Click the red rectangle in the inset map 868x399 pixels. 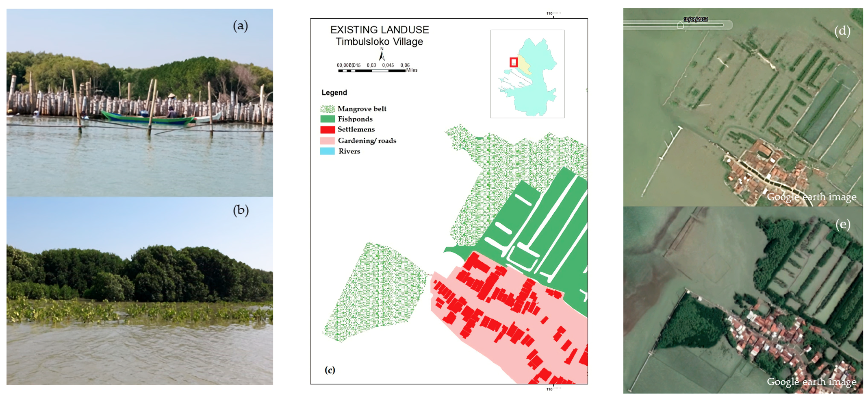click(514, 62)
